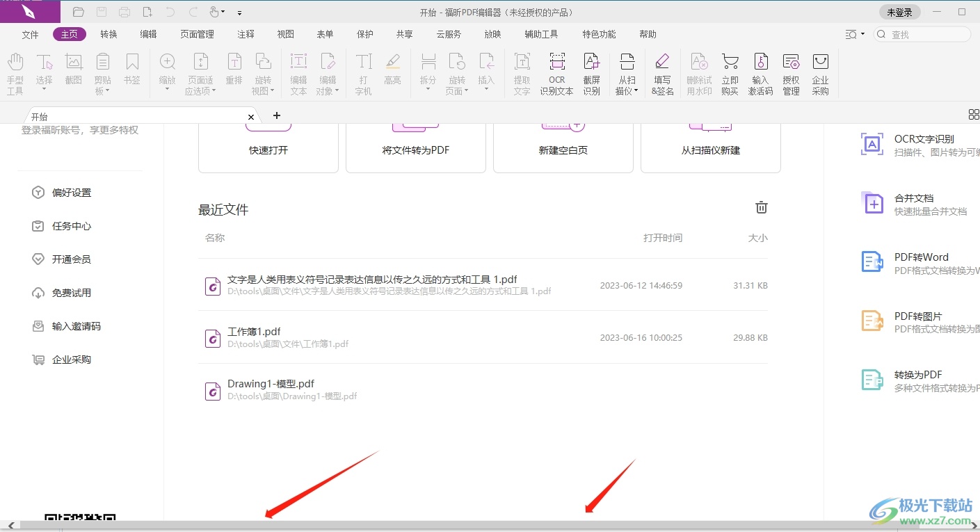Switch to the 页面管理 ribbon tab

[x=198, y=34]
